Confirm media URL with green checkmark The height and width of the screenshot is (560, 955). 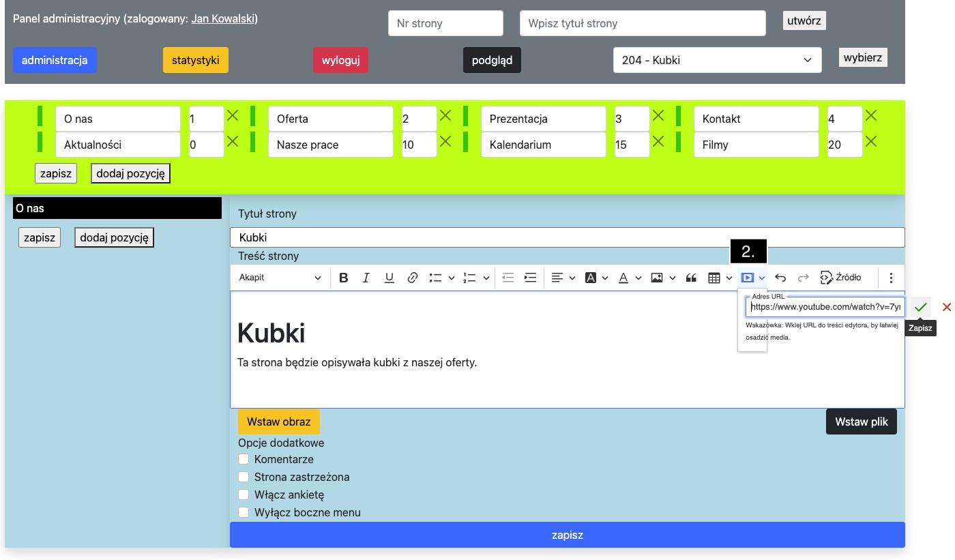point(920,307)
